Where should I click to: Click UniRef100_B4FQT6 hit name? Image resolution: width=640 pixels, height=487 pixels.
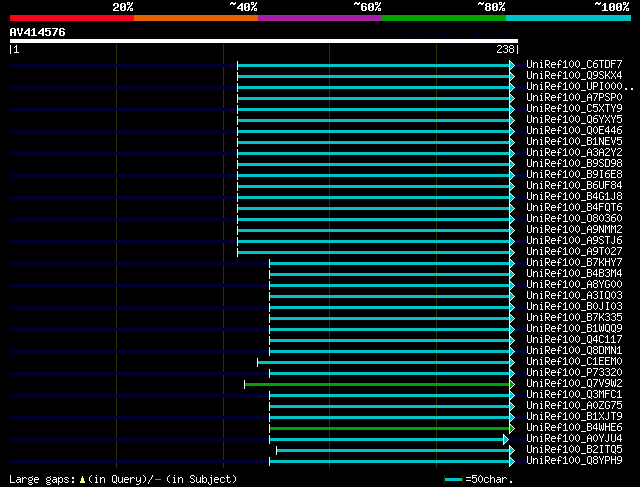(574, 208)
